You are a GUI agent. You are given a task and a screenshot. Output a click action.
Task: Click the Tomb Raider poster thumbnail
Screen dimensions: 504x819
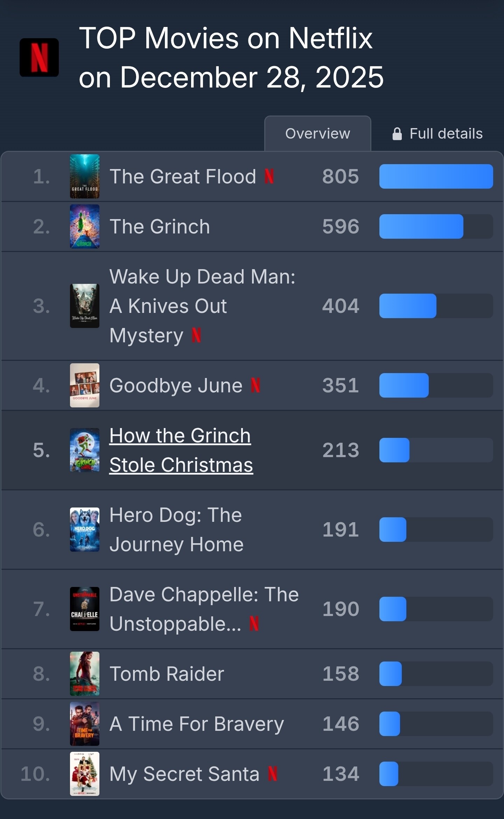[85, 674]
